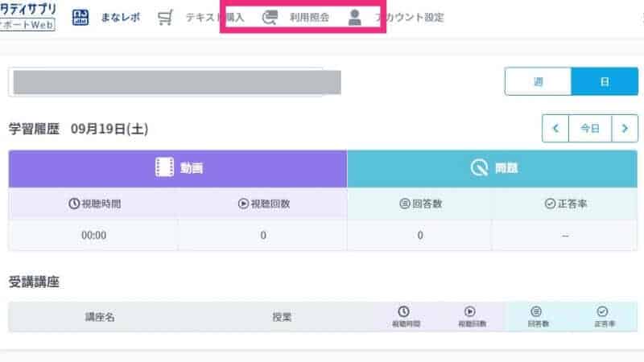The width and height of the screenshot is (644, 362).
Task: Click the account person icon
Action: pos(354,17)
